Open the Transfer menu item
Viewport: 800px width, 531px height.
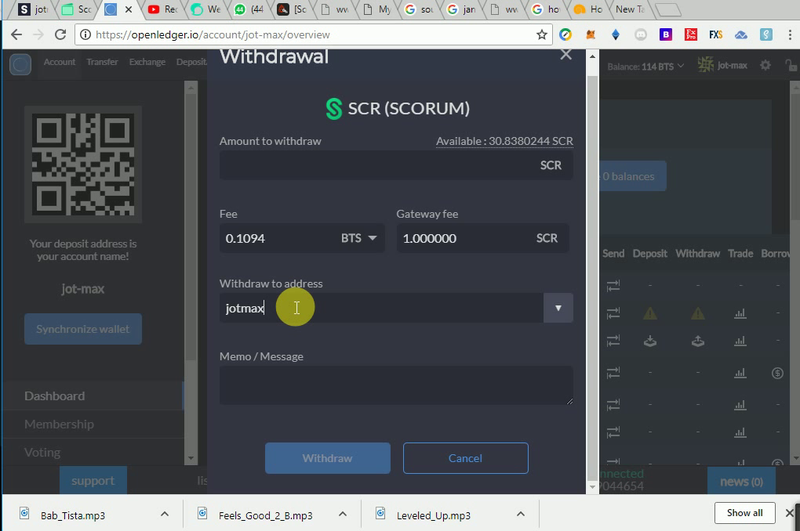click(102, 62)
